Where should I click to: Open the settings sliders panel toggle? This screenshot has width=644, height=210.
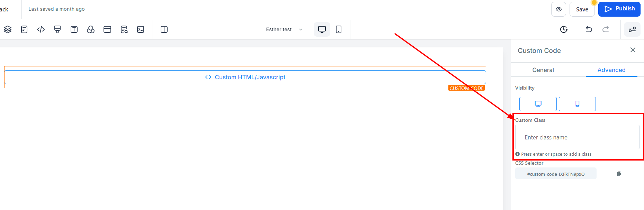[632, 29]
